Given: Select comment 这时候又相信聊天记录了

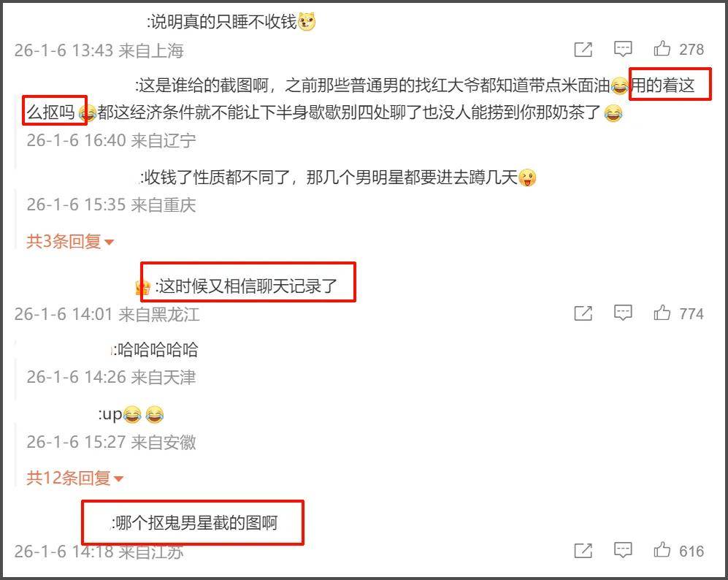Looking at the screenshot, I should tap(248, 286).
